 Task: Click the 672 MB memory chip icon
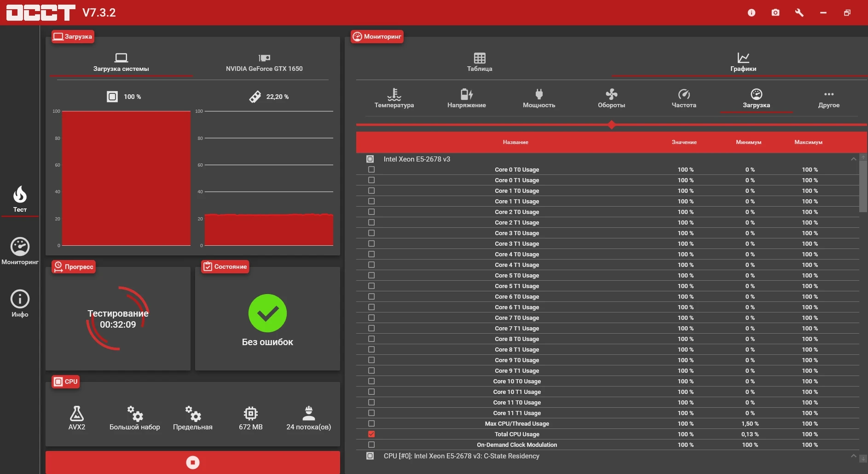[x=251, y=413]
